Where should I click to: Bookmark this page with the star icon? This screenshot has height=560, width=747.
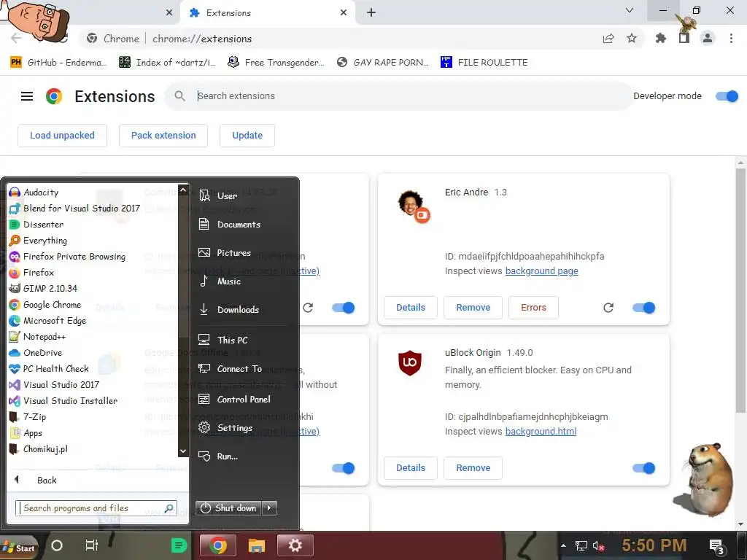pyautogui.click(x=632, y=38)
